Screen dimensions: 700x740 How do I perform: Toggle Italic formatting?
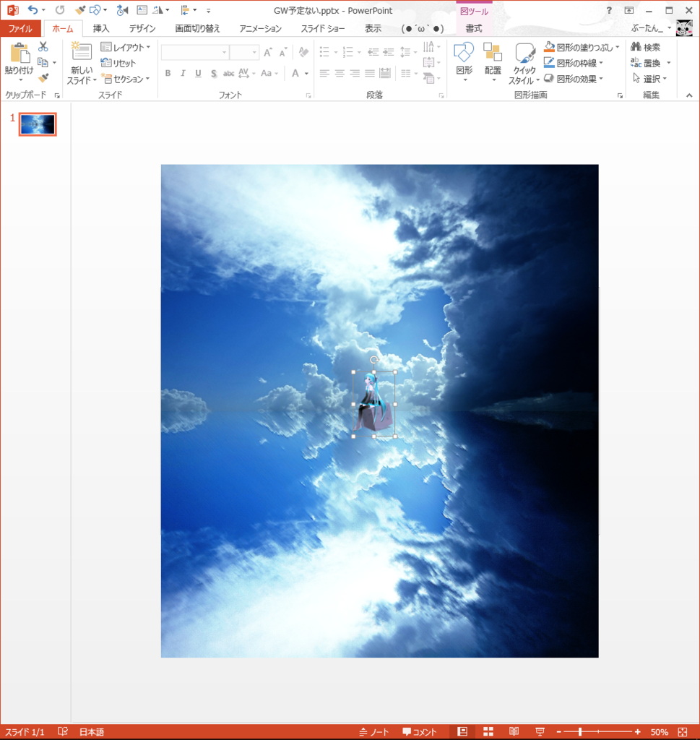[x=183, y=73]
